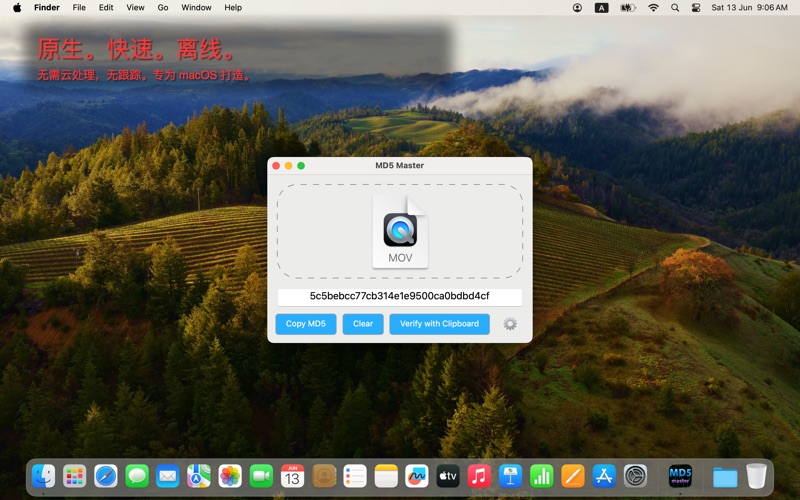Image resolution: width=800 pixels, height=500 pixels.
Task: Click the Clear button
Action: pyautogui.click(x=363, y=324)
